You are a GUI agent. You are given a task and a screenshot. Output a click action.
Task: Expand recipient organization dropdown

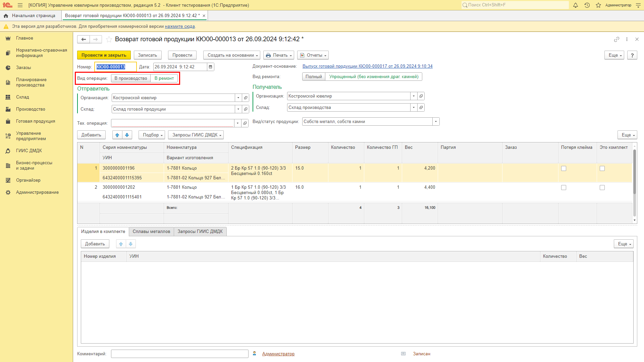pos(414,96)
